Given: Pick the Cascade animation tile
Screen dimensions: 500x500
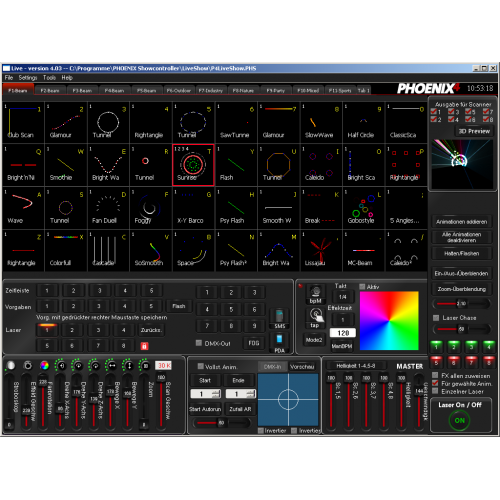Looking at the screenshot, I should (108, 250).
